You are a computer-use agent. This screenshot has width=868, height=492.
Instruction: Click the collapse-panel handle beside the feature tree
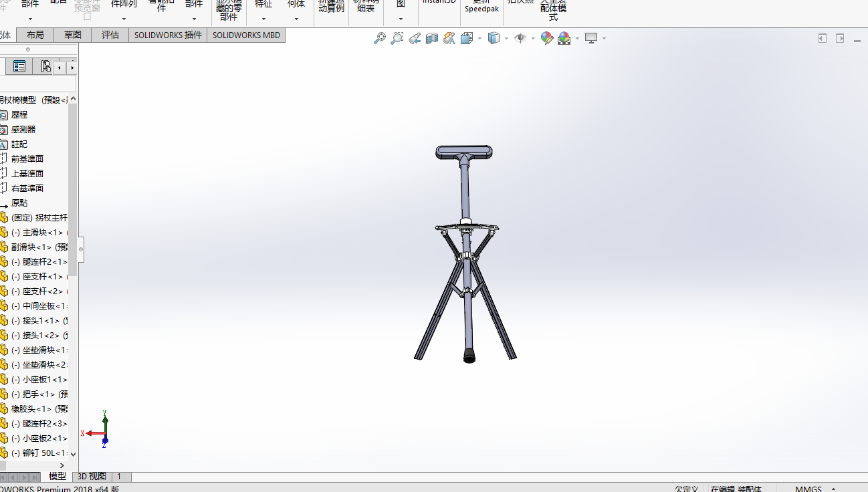[x=81, y=249]
